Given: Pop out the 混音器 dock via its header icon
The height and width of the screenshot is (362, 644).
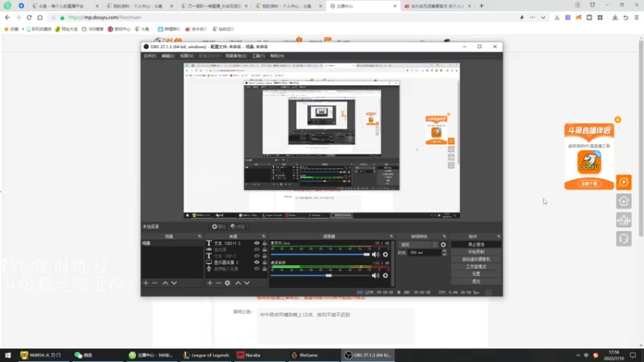Looking at the screenshot, I should [391, 237].
